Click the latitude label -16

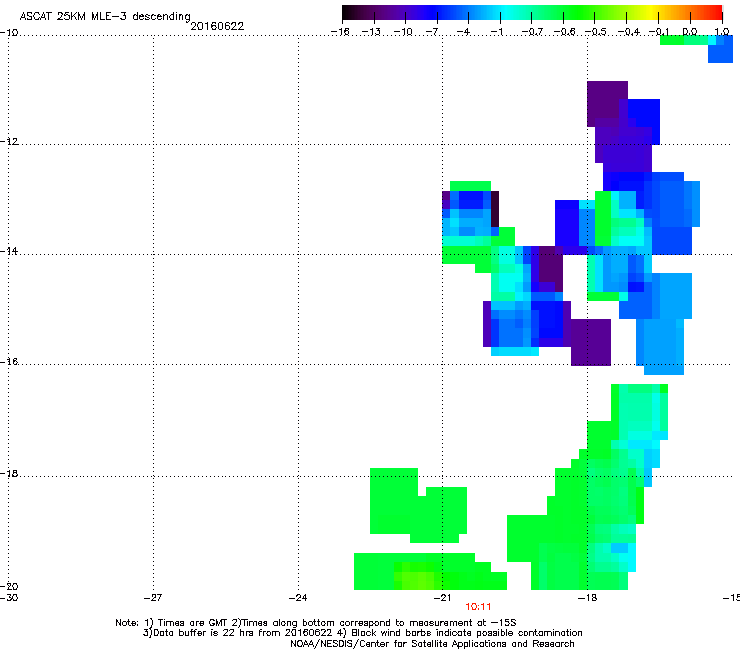point(9,362)
